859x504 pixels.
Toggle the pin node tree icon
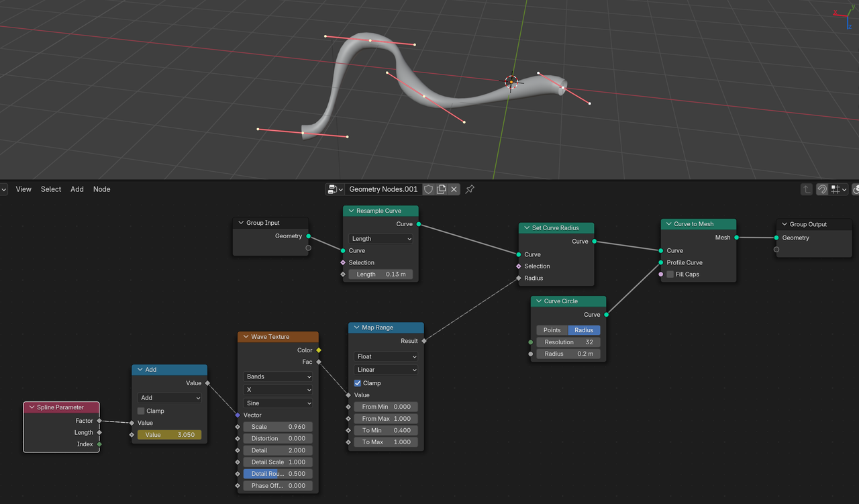point(470,189)
